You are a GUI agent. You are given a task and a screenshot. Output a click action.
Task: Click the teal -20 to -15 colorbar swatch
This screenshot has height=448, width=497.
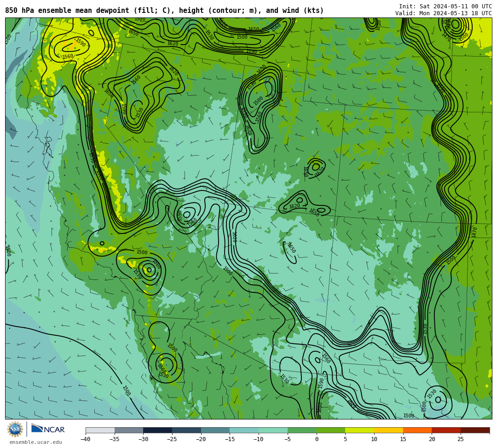pyautogui.click(x=215, y=430)
